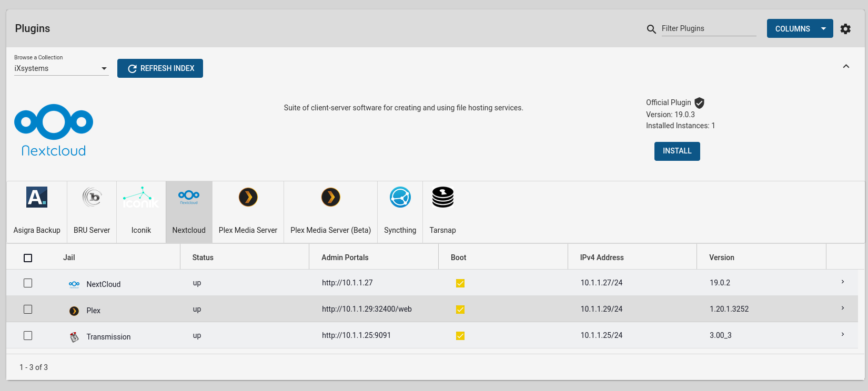This screenshot has height=391, width=868.
Task: Open the Transmission admin portal link
Action: 356,335
